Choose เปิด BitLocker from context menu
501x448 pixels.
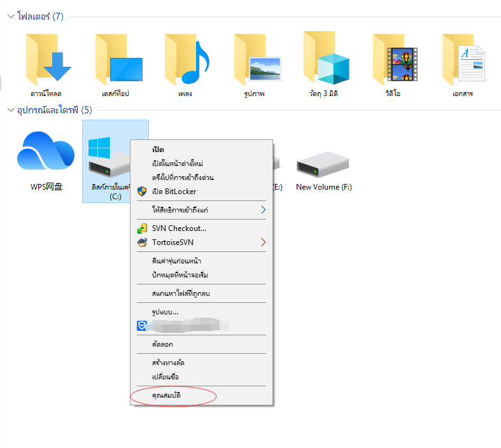(x=174, y=192)
